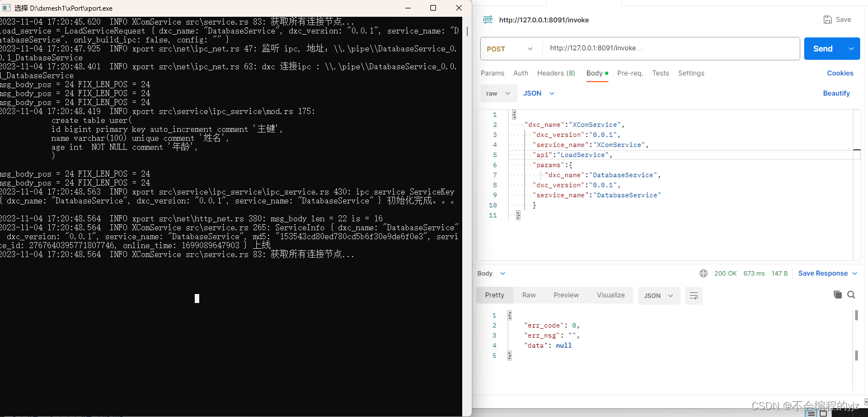Close the xport.exe console window
Screen dimensions: 868x417
459,8
